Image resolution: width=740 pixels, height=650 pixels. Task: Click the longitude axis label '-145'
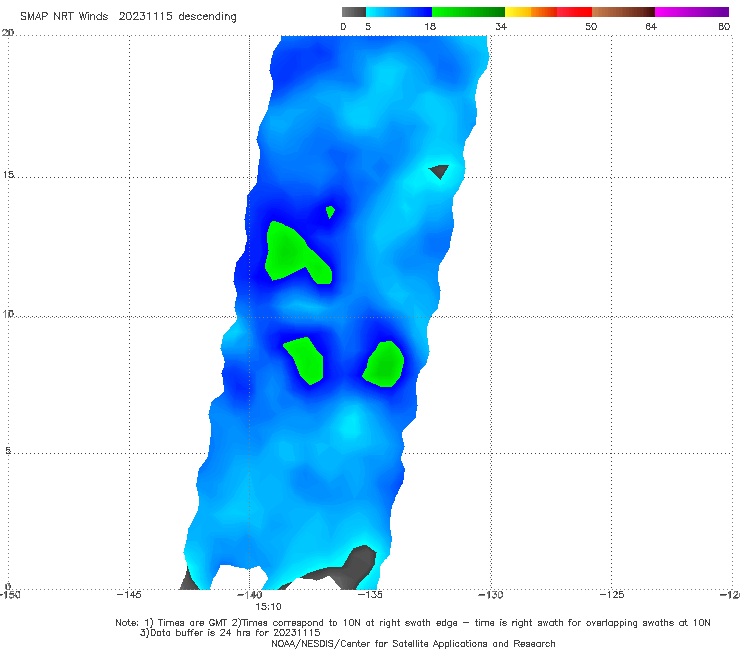point(129,594)
